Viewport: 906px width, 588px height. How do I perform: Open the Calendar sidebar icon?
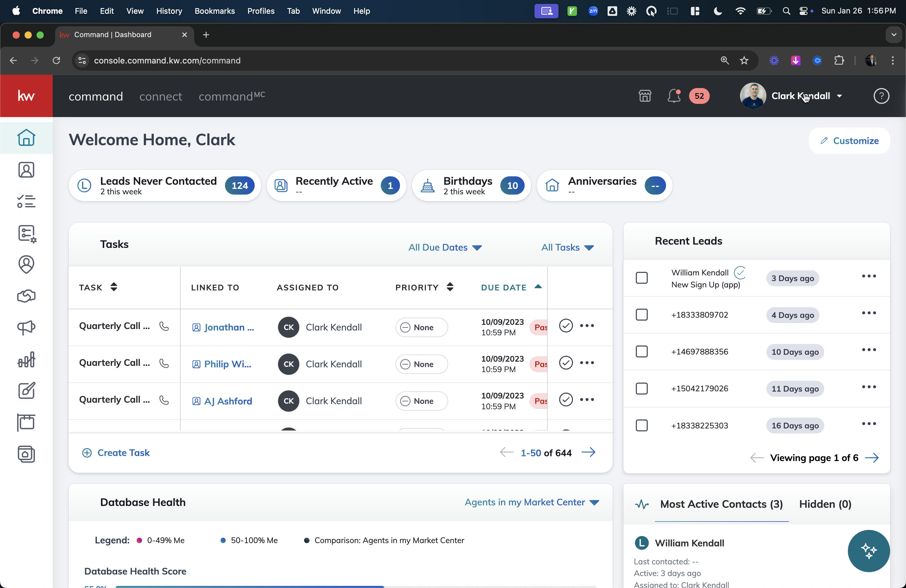(26, 422)
